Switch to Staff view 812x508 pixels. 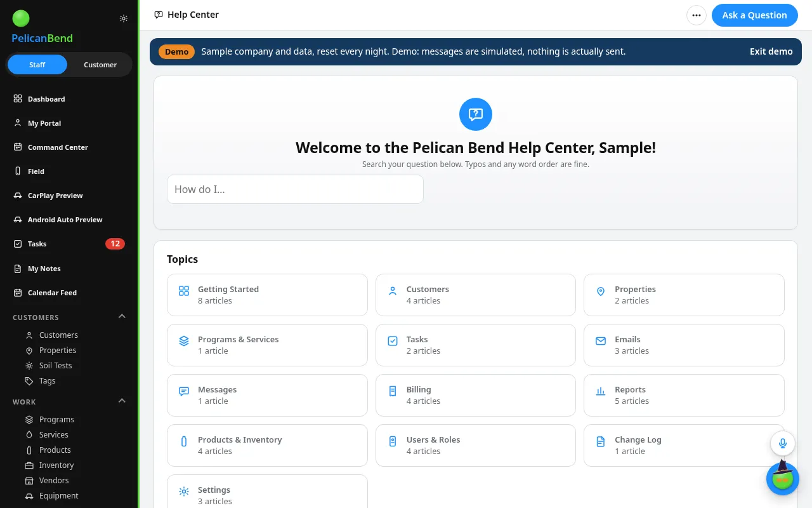[x=37, y=65]
